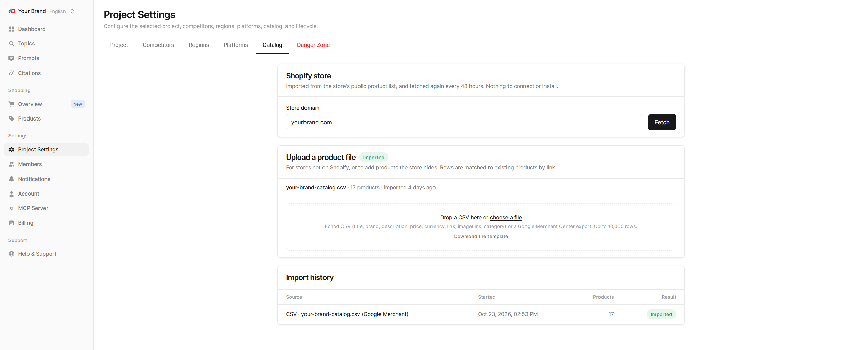Open Citations page label
The height and width of the screenshot is (350, 868).
29,73
